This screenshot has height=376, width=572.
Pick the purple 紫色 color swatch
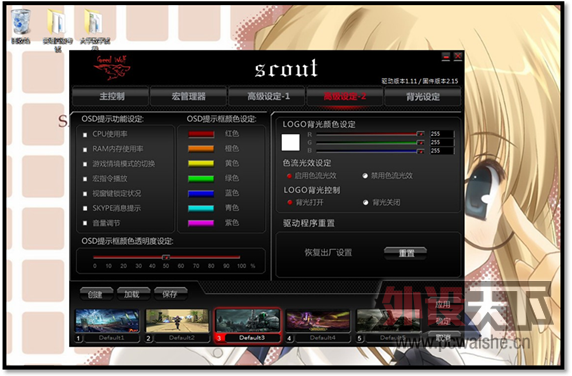pyautogui.click(x=201, y=223)
